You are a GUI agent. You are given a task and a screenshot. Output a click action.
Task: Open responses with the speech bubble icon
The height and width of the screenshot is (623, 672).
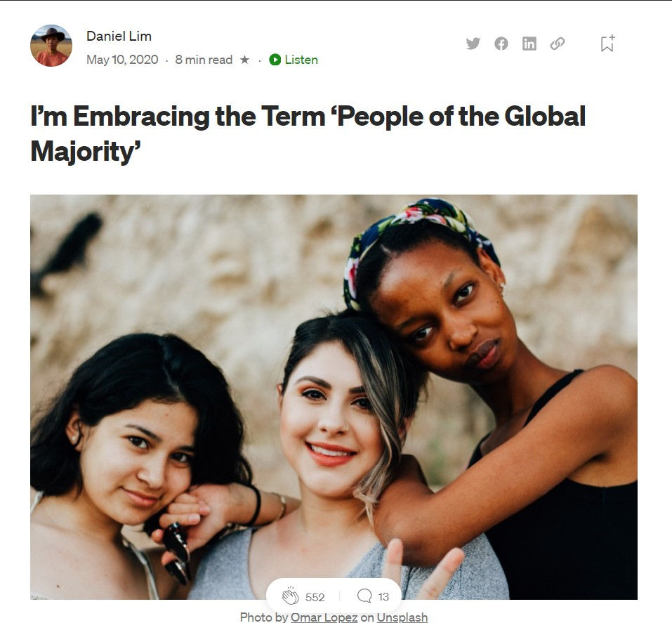(x=364, y=596)
